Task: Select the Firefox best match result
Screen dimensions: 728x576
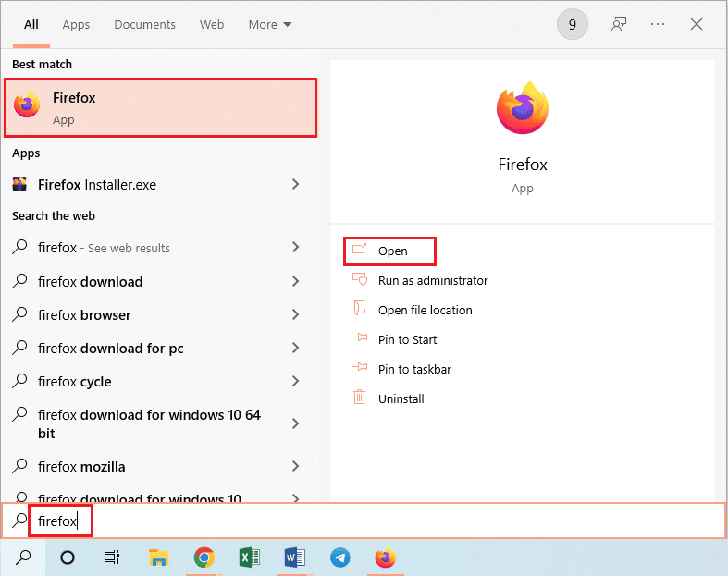Action: coord(163,108)
